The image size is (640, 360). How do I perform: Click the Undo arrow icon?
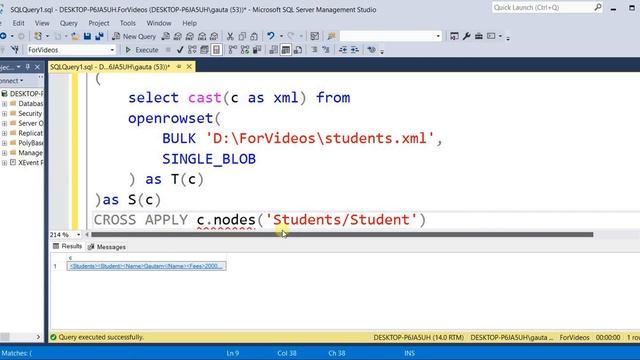(x=271, y=36)
